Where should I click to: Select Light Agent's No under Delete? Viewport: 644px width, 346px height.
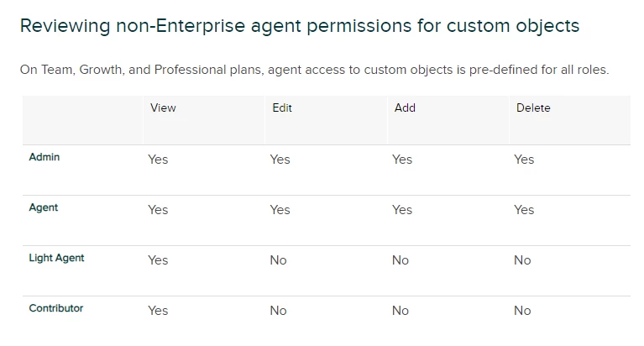pyautogui.click(x=522, y=260)
